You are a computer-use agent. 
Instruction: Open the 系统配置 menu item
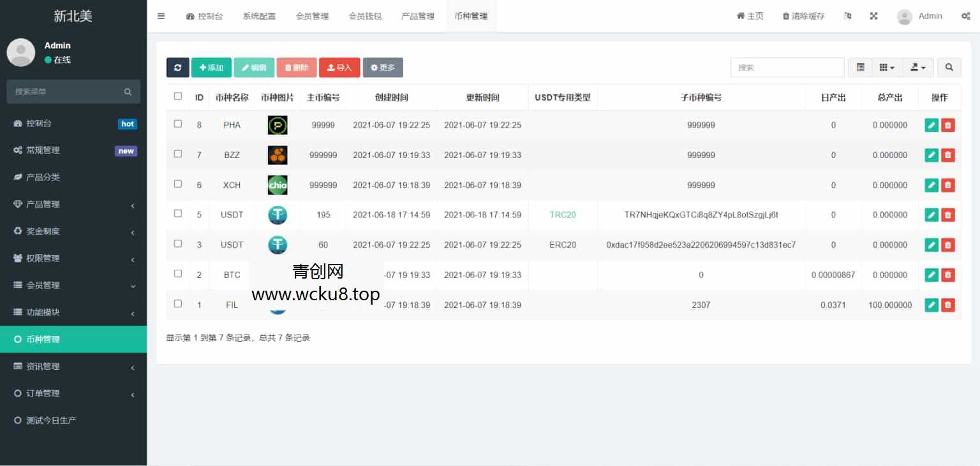259,16
